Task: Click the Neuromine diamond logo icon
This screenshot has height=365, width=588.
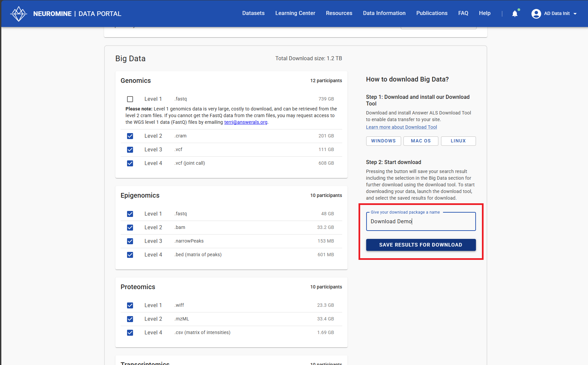Action: click(19, 14)
